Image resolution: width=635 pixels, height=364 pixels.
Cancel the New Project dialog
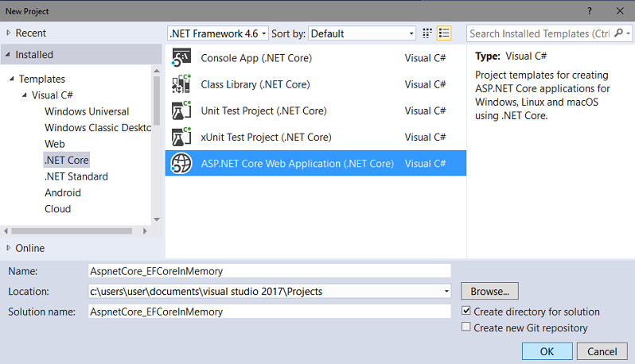[602, 351]
